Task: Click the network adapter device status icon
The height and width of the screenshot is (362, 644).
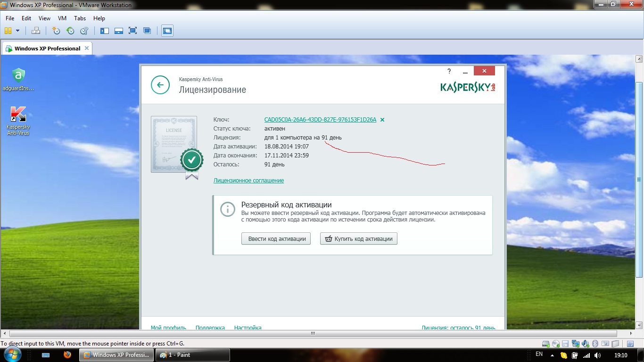Action: (576, 344)
